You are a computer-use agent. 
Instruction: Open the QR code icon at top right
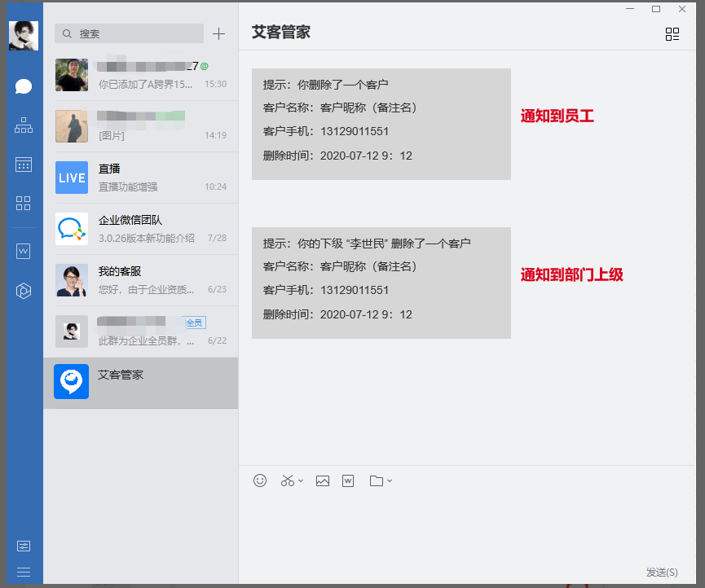(x=672, y=33)
